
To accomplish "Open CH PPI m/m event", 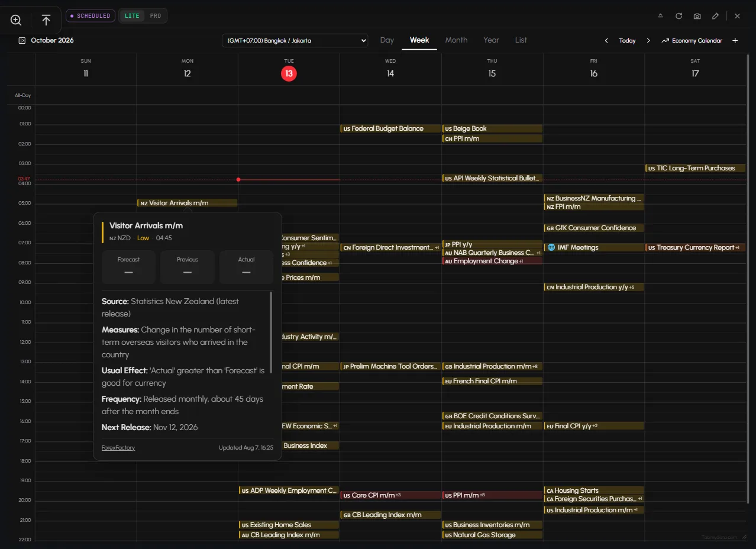I will pyautogui.click(x=492, y=138).
